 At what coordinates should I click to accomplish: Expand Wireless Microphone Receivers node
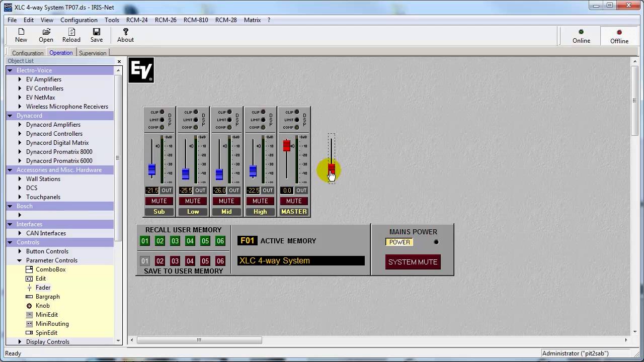pos(20,107)
